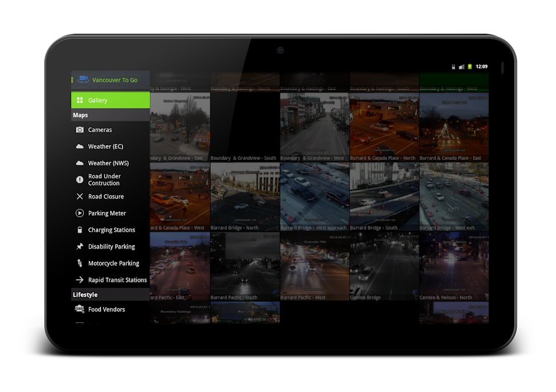Tap the Rapid Transit Stations arrow icon
Image resolution: width=556 pixels, height=392 pixels.
[x=80, y=280]
